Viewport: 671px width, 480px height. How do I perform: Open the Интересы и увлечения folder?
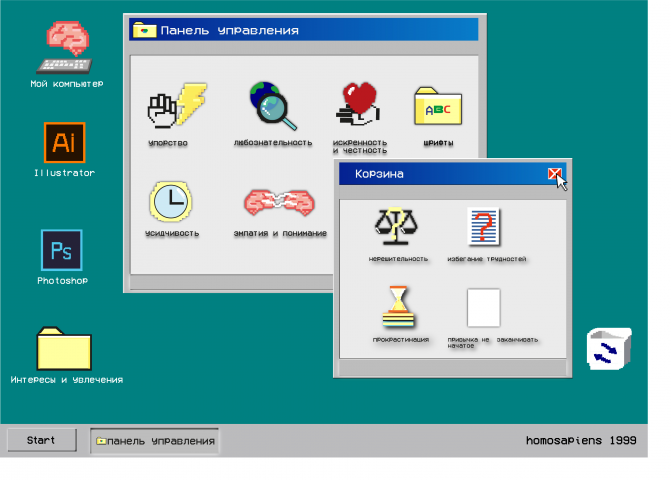pyautogui.click(x=64, y=349)
